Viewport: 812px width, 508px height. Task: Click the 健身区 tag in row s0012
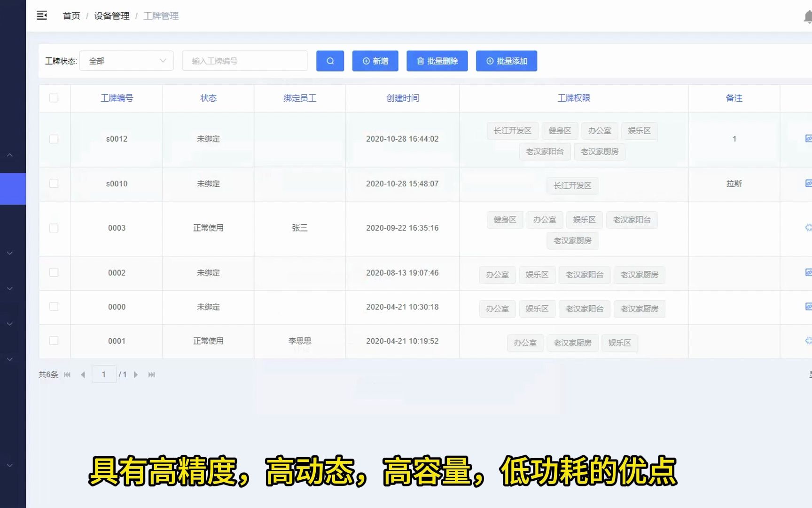[x=560, y=131]
